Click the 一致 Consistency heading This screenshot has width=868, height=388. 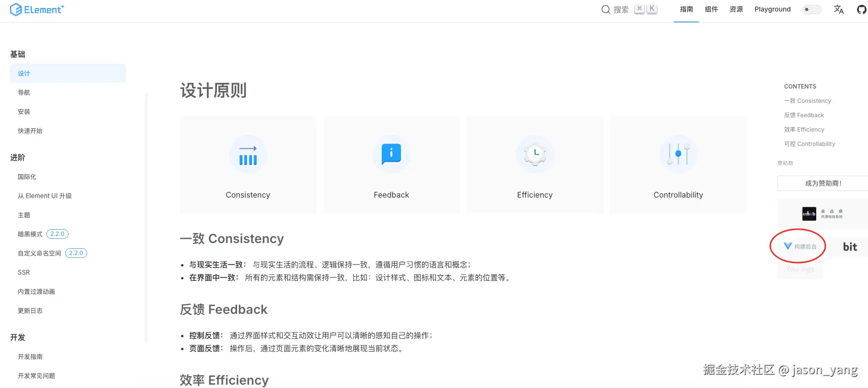click(232, 239)
